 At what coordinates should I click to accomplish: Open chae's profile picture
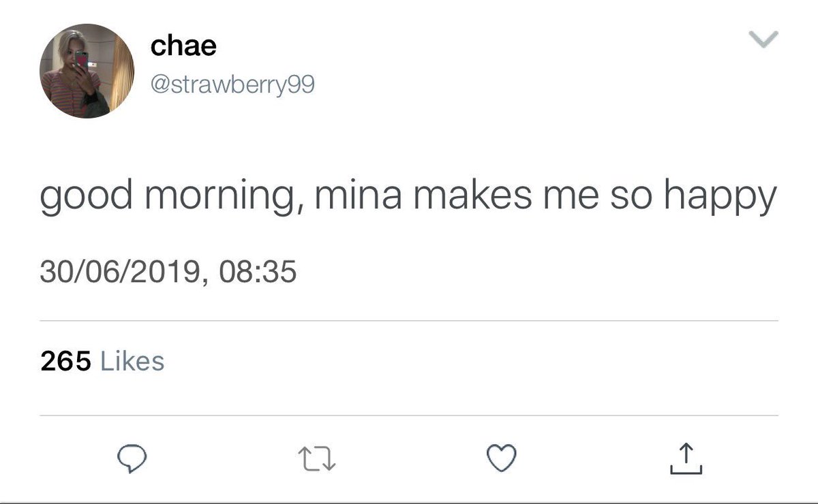87,71
